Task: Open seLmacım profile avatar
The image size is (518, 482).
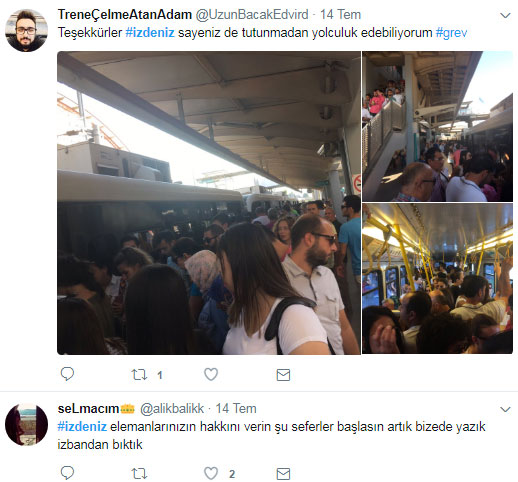Action: pyautogui.click(x=26, y=424)
